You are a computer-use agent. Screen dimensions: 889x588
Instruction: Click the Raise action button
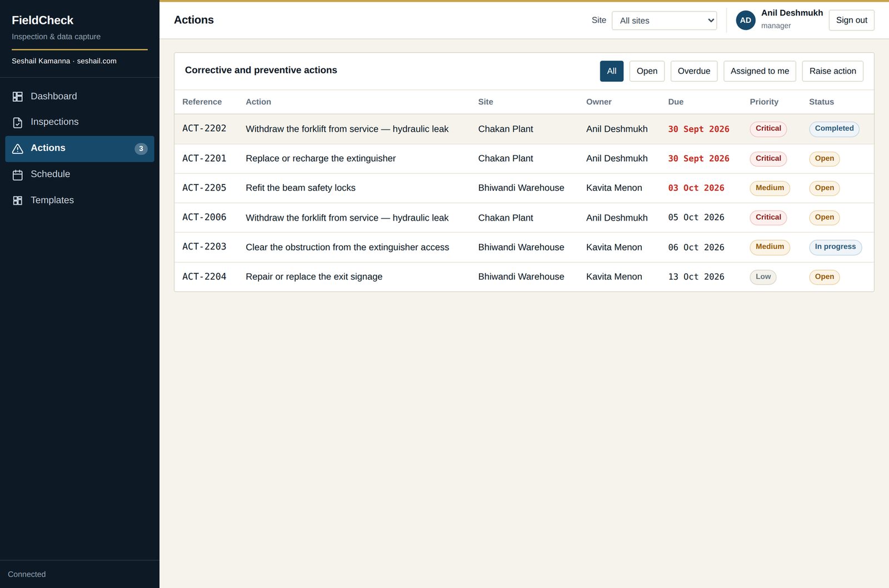(x=832, y=71)
